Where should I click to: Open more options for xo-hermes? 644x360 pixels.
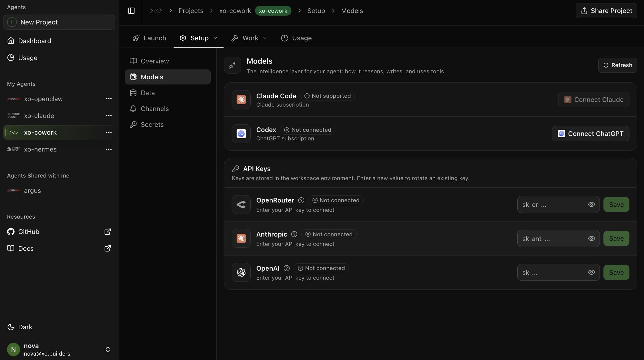109,149
